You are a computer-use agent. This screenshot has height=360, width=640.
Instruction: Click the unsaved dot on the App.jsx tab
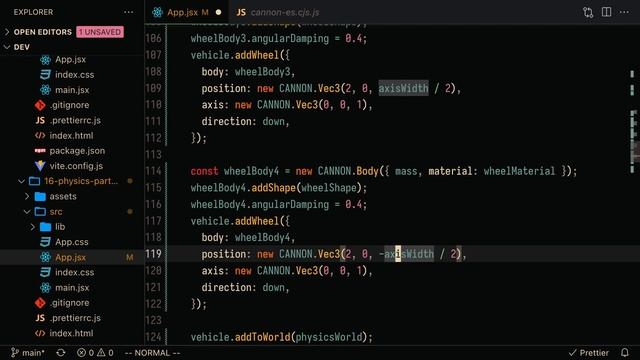click(x=218, y=12)
